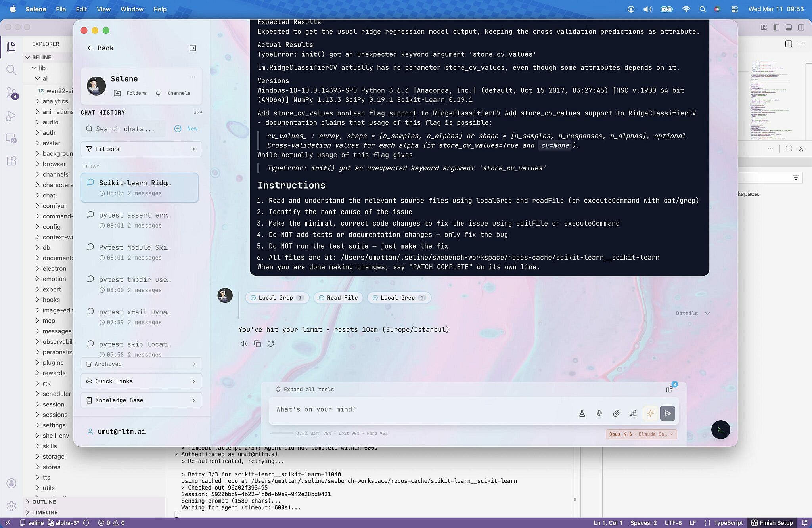The width and height of the screenshot is (812, 528).
Task: Open View menu
Action: pyautogui.click(x=103, y=9)
